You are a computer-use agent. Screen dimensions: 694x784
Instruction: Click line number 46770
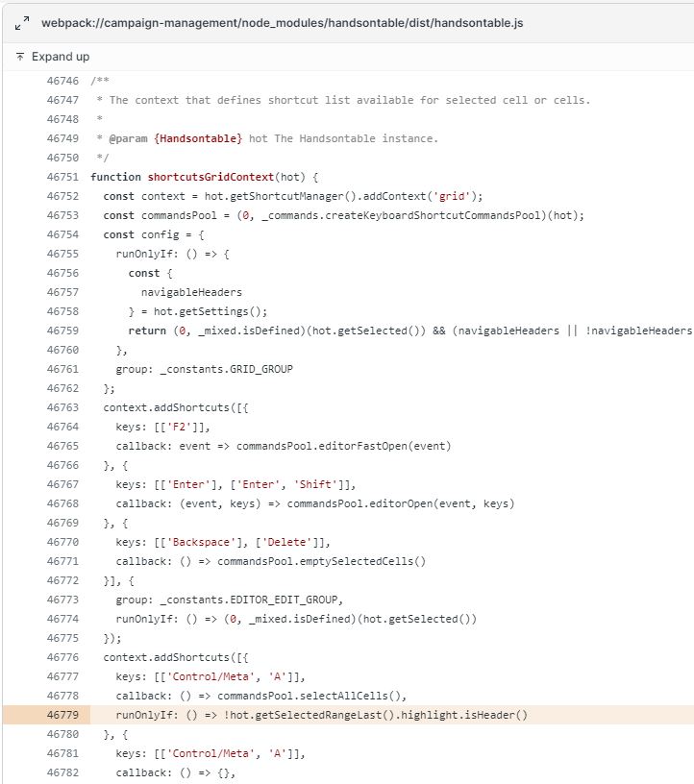pos(63,542)
